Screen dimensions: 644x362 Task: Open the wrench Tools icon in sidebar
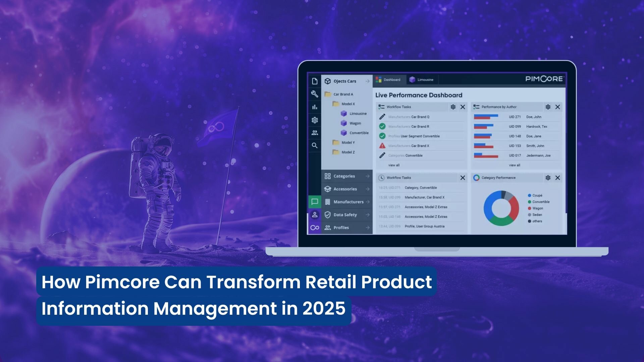[315, 94]
